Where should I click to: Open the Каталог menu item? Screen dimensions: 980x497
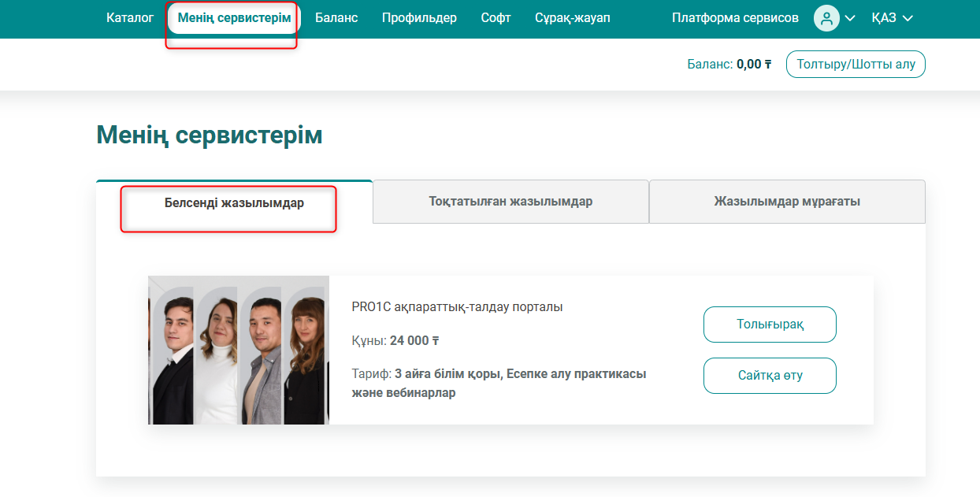(130, 18)
